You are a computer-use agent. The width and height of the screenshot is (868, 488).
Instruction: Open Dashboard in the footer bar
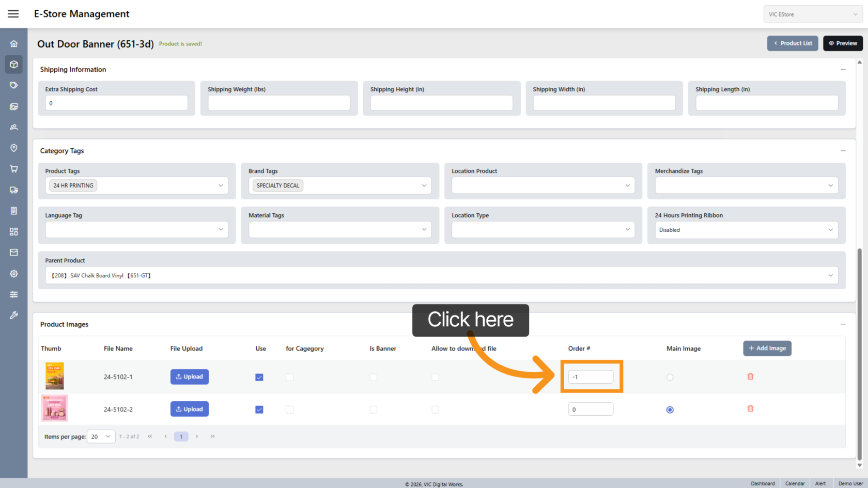763,483
